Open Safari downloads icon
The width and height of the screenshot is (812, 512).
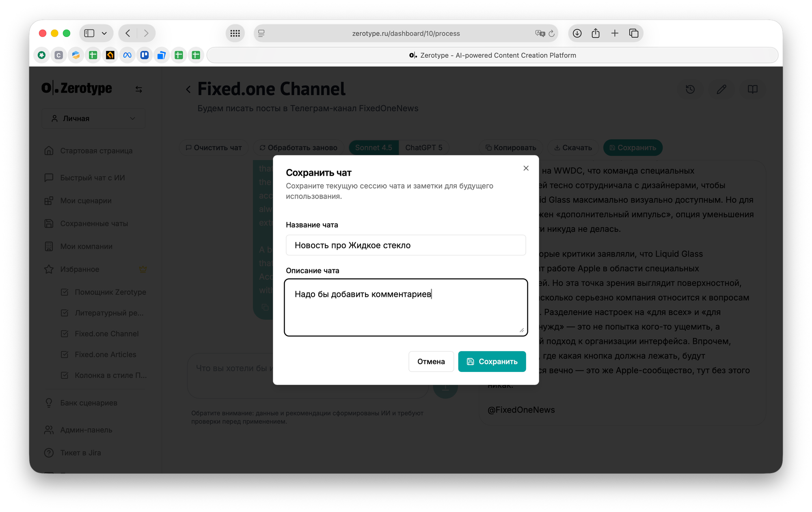577,33
